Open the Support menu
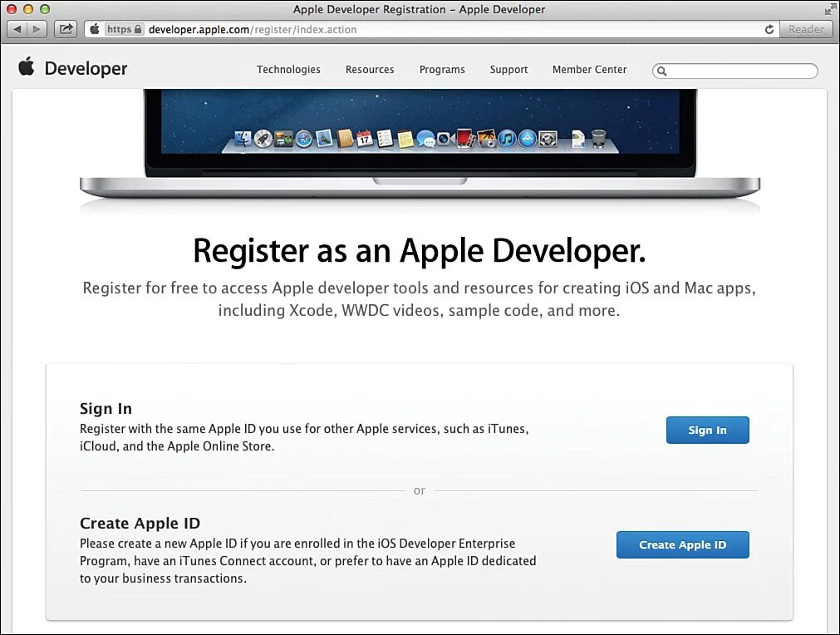The height and width of the screenshot is (635, 840). coord(509,70)
